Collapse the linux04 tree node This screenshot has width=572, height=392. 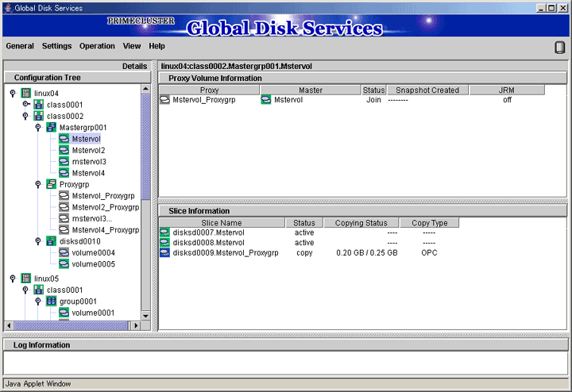(13, 94)
